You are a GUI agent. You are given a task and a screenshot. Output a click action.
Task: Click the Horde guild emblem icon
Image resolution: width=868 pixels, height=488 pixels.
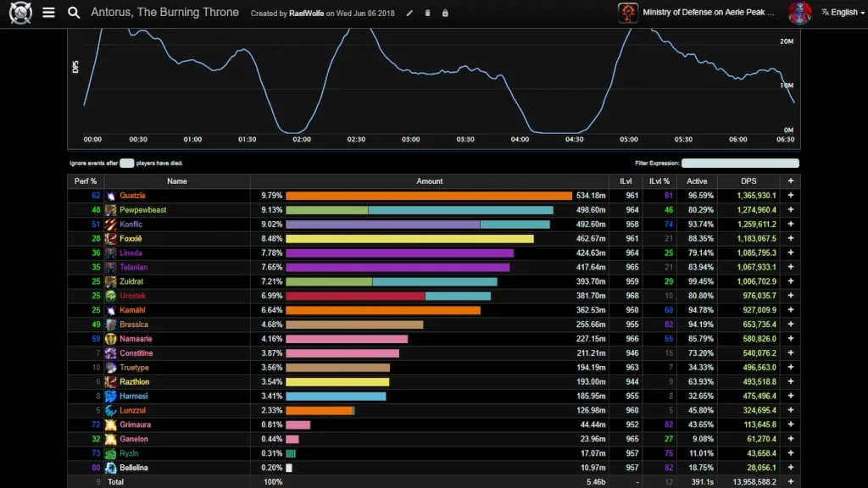coord(628,13)
